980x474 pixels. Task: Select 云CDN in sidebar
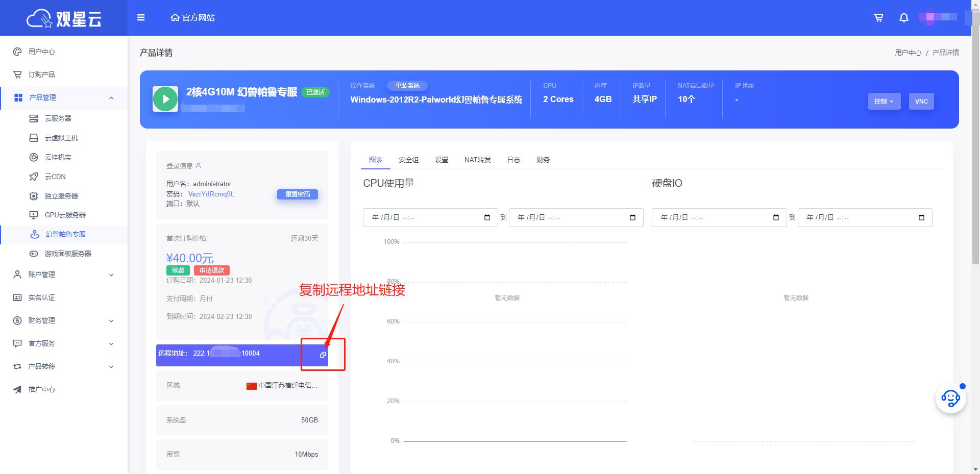click(64, 177)
